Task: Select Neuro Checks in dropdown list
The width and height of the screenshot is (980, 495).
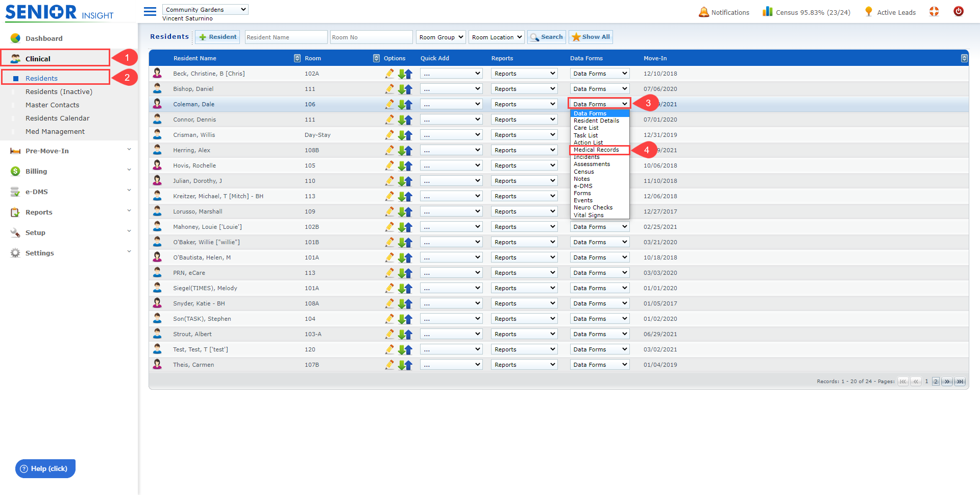Action: 600,207
